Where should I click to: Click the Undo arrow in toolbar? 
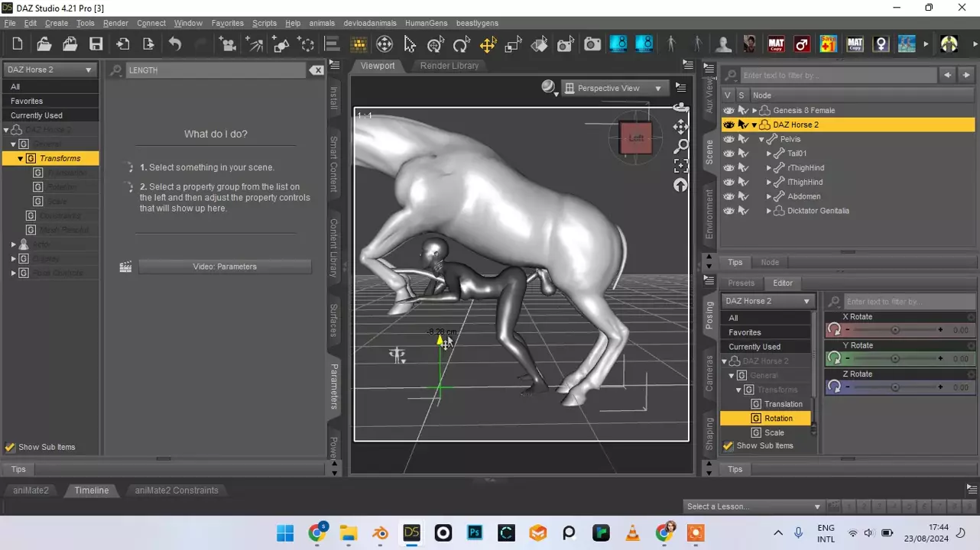click(175, 44)
